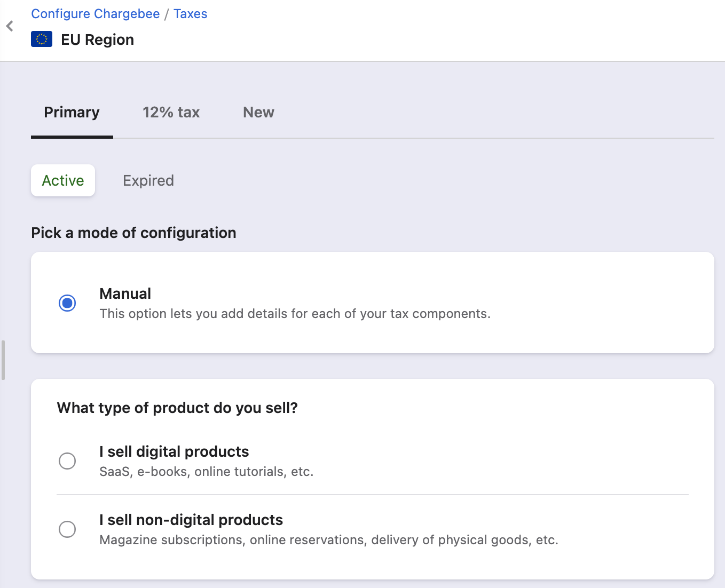Click 'I sell non-digital products' label
The height and width of the screenshot is (588, 725).
191,520
